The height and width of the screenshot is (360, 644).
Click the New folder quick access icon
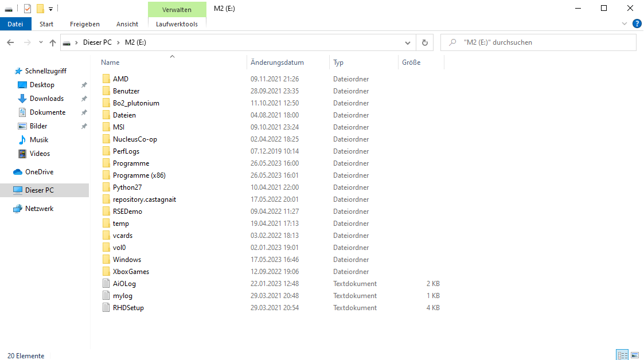point(40,9)
